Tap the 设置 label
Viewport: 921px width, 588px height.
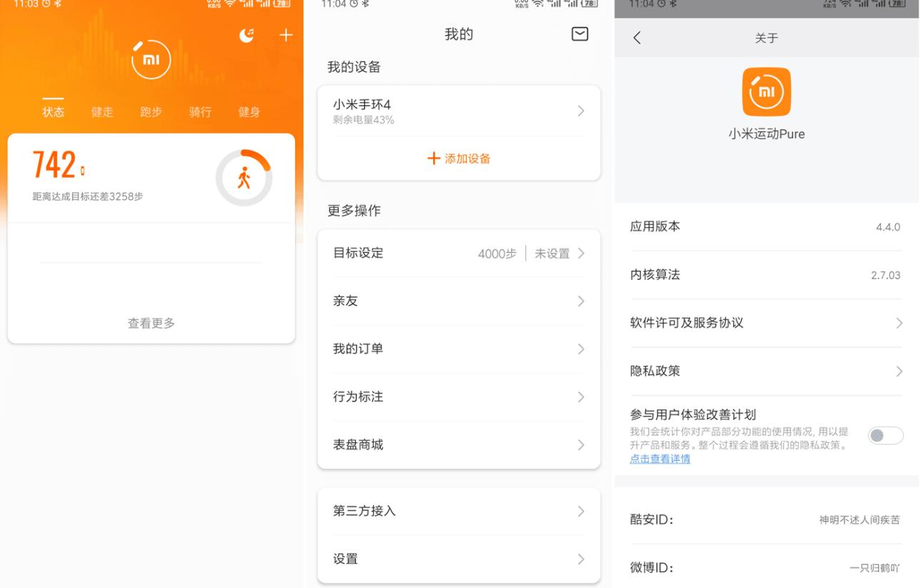(x=345, y=559)
